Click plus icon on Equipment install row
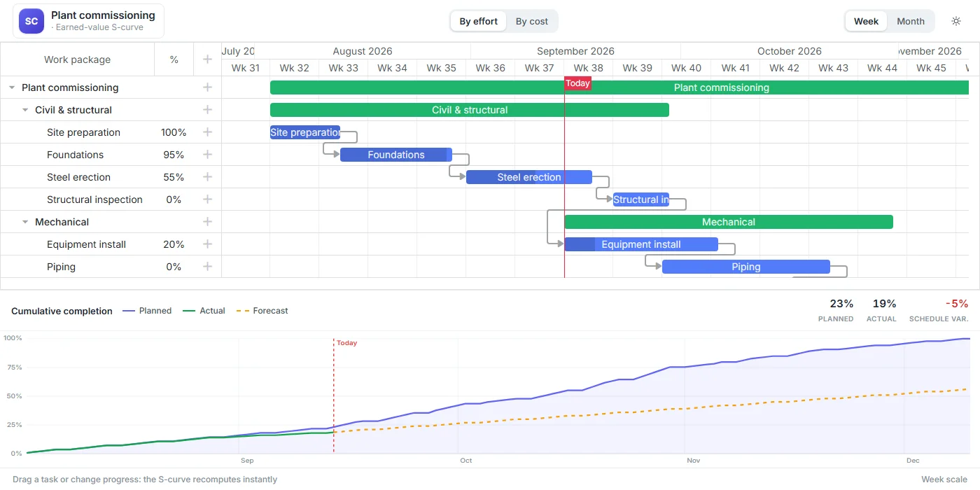Image resolution: width=980 pixels, height=490 pixels. [x=207, y=244]
